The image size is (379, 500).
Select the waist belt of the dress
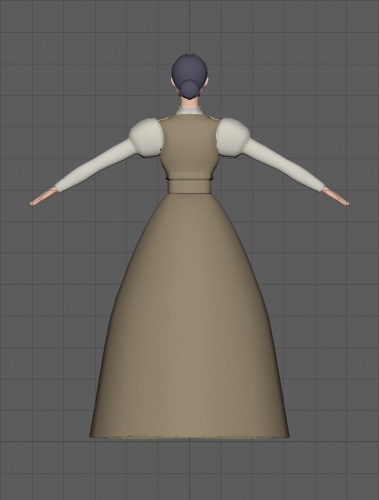[189, 186]
